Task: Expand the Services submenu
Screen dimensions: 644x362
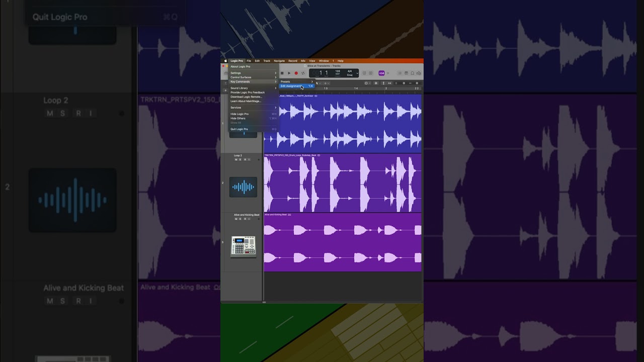Action: 254,108
